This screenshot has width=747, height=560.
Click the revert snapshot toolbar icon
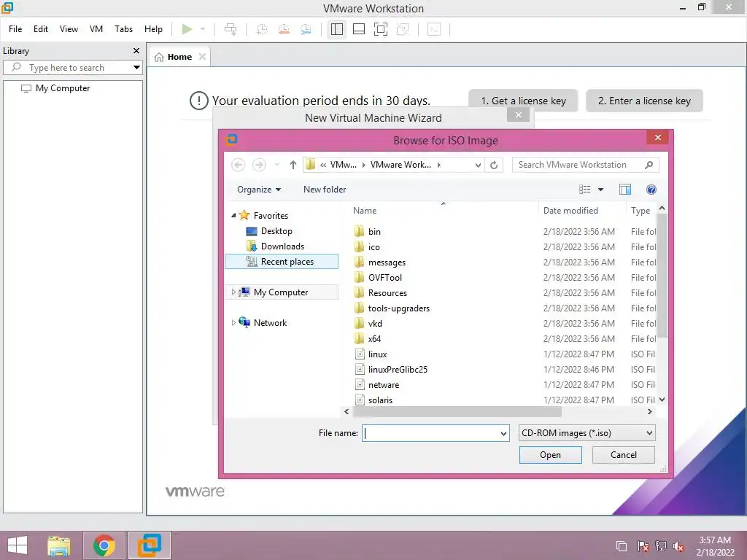[284, 29]
